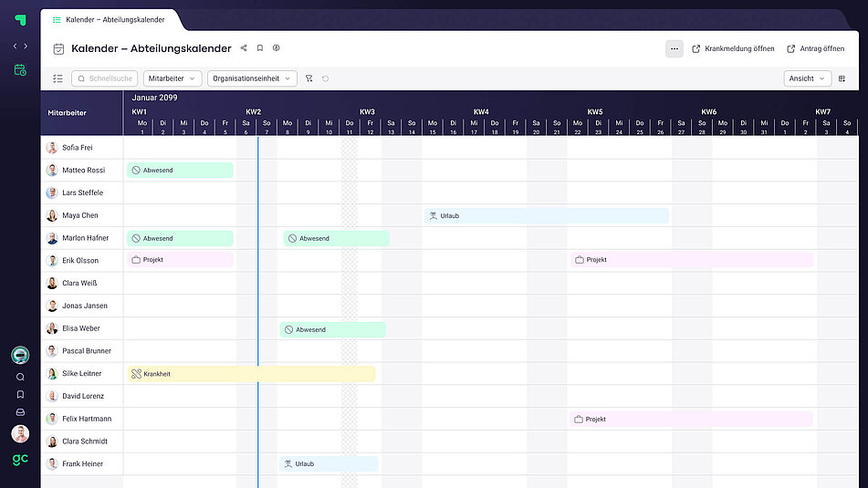
Task: Open Silke Leitner's yellow Krankheit entry
Action: [x=250, y=374]
